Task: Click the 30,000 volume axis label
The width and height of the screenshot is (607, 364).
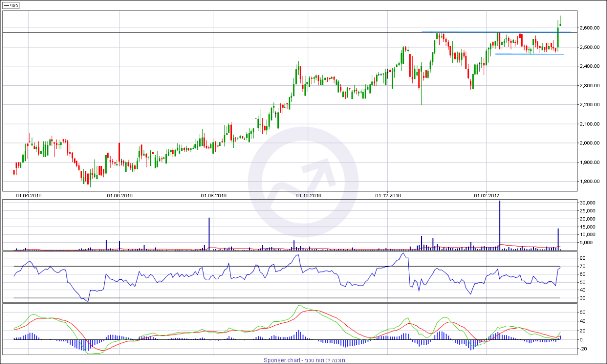Action: [x=588, y=203]
